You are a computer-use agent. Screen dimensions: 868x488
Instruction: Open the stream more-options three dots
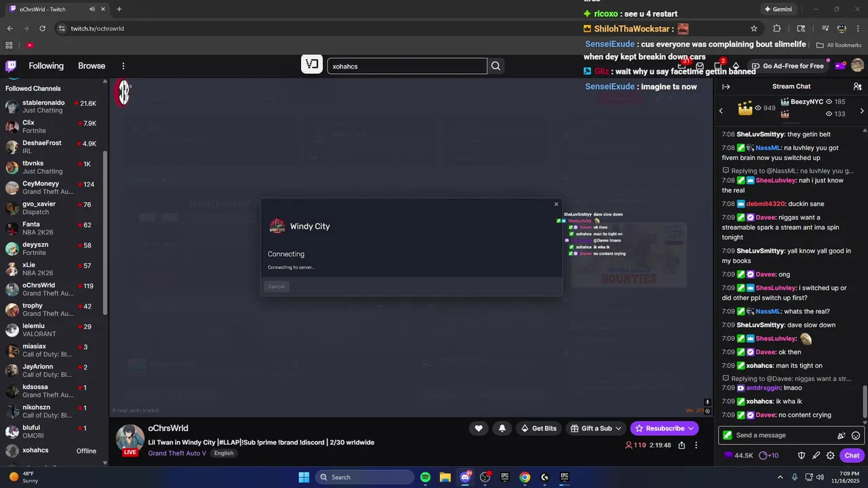pos(696,445)
